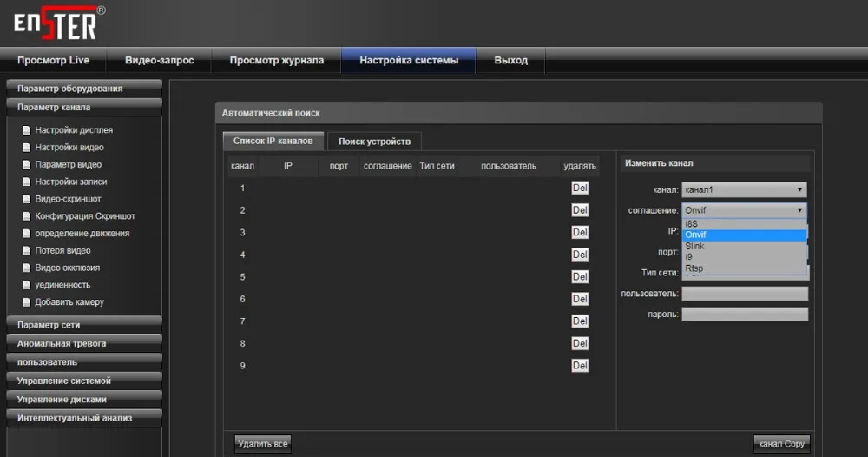Click the document icon beside Потеря видео
This screenshot has width=868, height=457.
point(27,250)
